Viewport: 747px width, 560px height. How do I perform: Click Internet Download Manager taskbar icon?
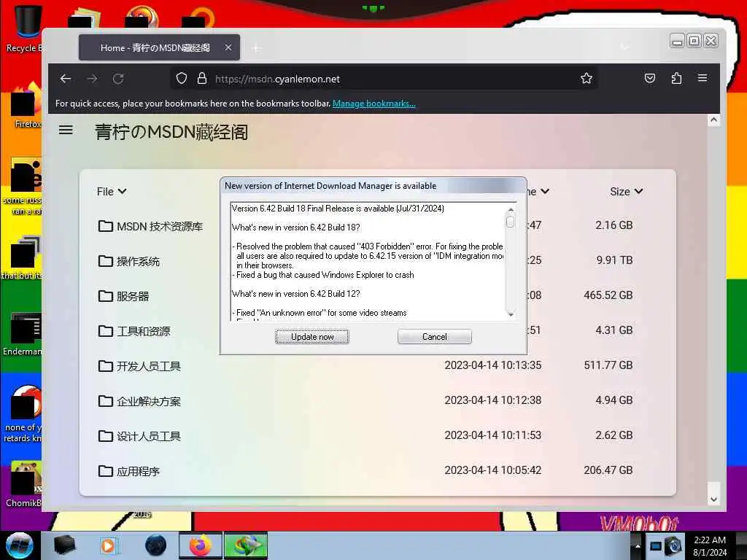(x=246, y=545)
